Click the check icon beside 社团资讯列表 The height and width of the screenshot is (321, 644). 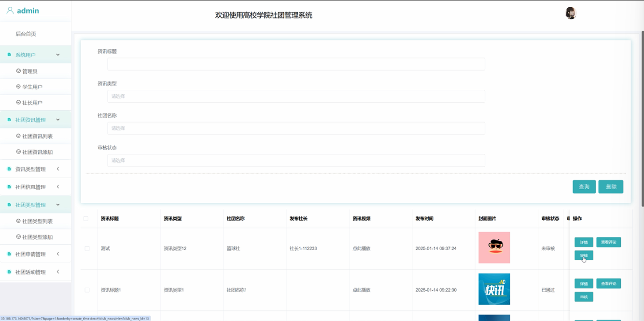point(18,136)
